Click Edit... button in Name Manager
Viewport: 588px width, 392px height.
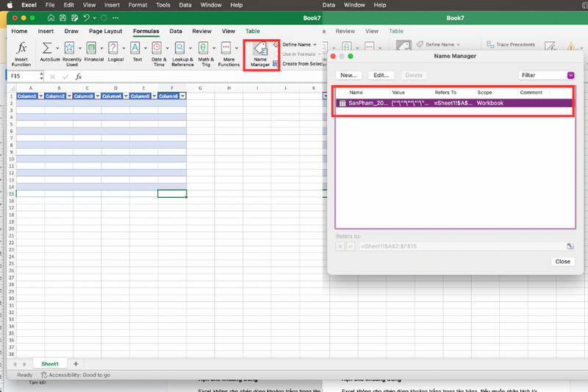pyautogui.click(x=381, y=75)
